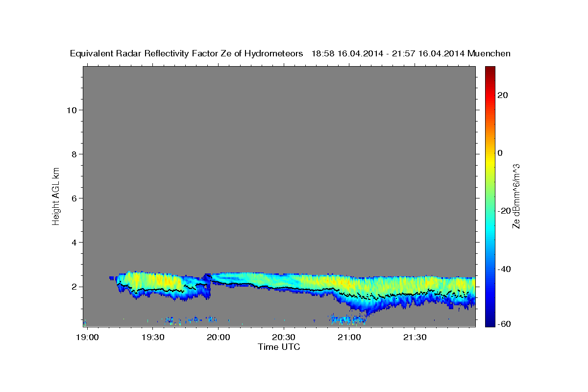Click the 19:00 time tick label
Viewport: 588px width, 392px height.
(x=87, y=337)
